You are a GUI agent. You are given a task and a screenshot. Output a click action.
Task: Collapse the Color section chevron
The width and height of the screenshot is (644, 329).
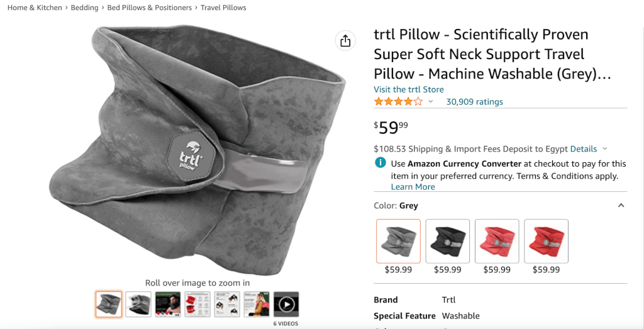point(621,206)
